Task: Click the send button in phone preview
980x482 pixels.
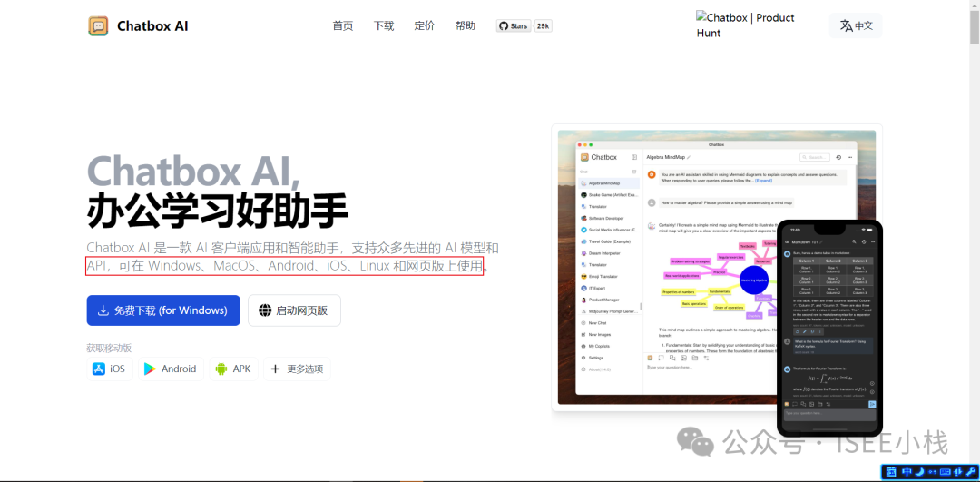Action: 872,404
